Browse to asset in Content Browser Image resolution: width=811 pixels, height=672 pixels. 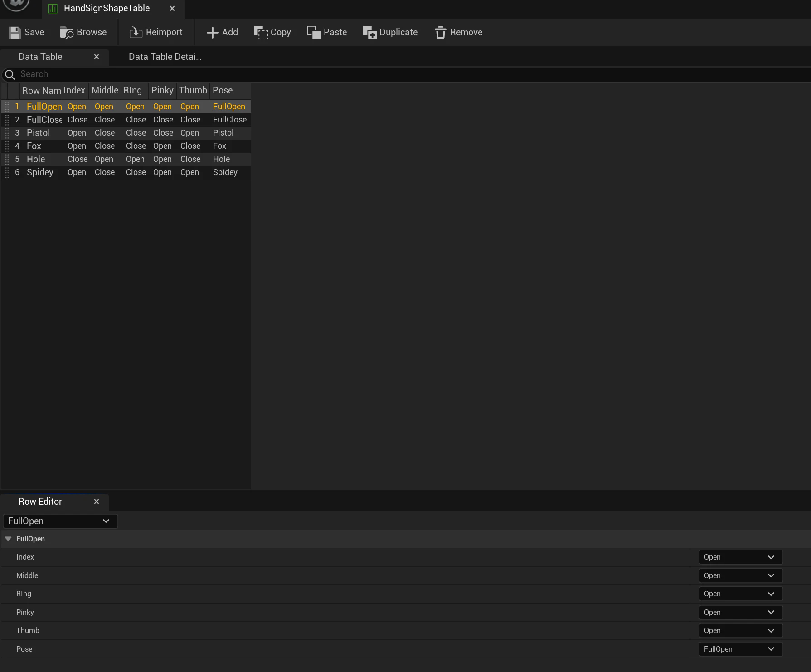pyautogui.click(x=83, y=33)
